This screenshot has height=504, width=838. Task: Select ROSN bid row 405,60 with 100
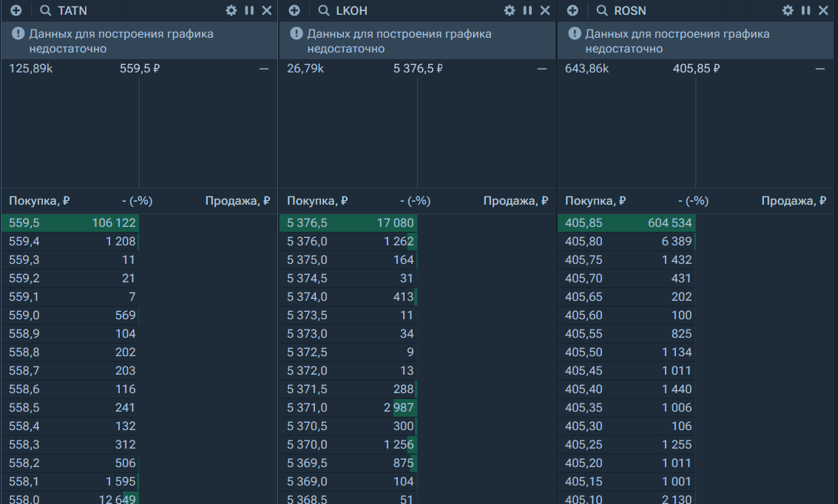pos(626,316)
